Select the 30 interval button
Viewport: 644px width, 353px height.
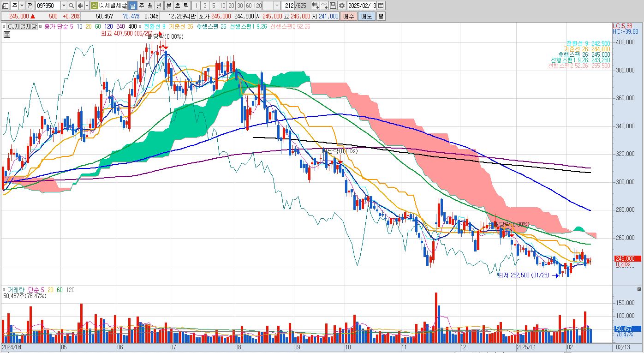(240, 6)
